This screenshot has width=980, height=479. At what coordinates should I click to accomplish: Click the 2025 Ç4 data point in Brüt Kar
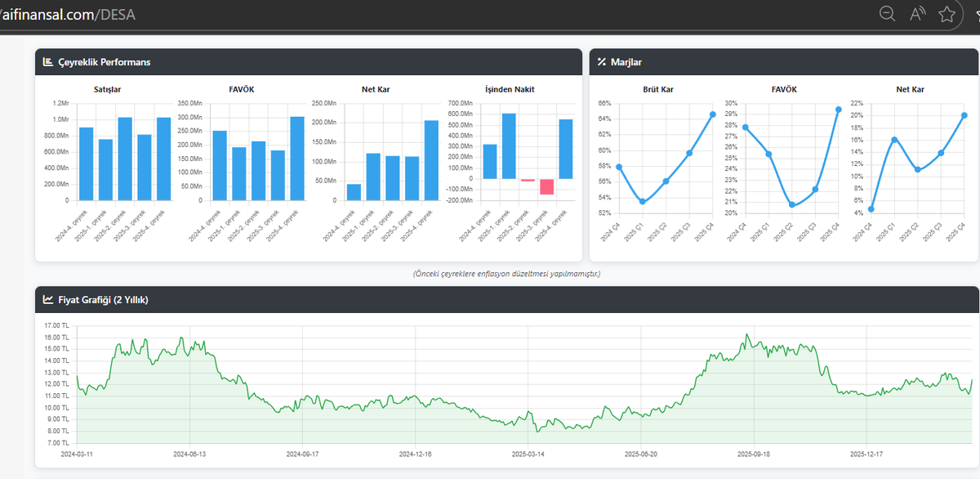point(712,114)
